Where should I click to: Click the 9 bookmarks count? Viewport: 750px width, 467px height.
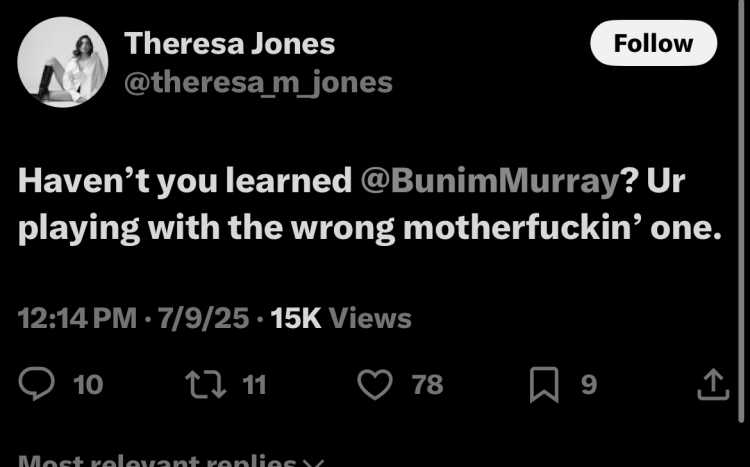pyautogui.click(x=589, y=384)
